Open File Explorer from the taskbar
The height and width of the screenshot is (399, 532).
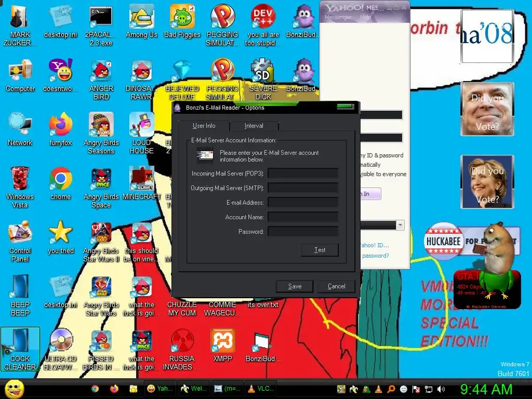(134, 389)
